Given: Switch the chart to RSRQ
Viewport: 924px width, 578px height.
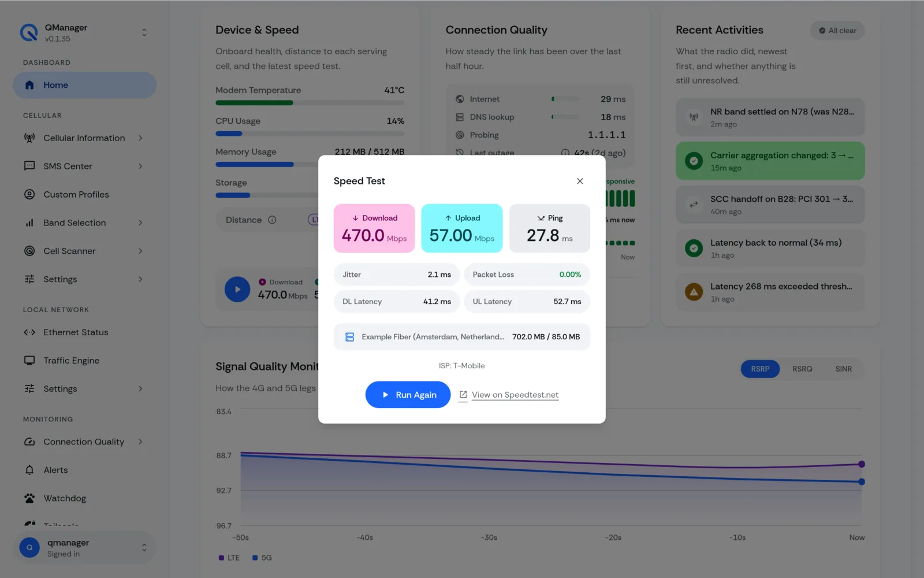Looking at the screenshot, I should (802, 369).
